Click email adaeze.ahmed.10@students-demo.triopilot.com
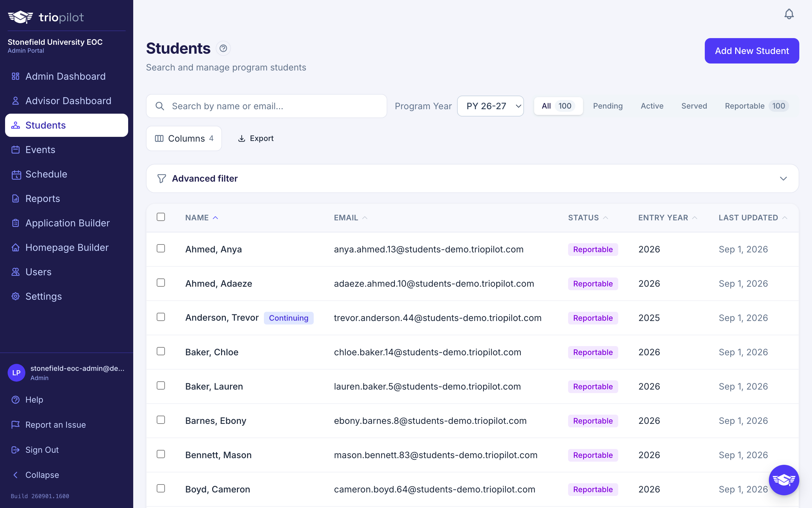 click(x=434, y=284)
